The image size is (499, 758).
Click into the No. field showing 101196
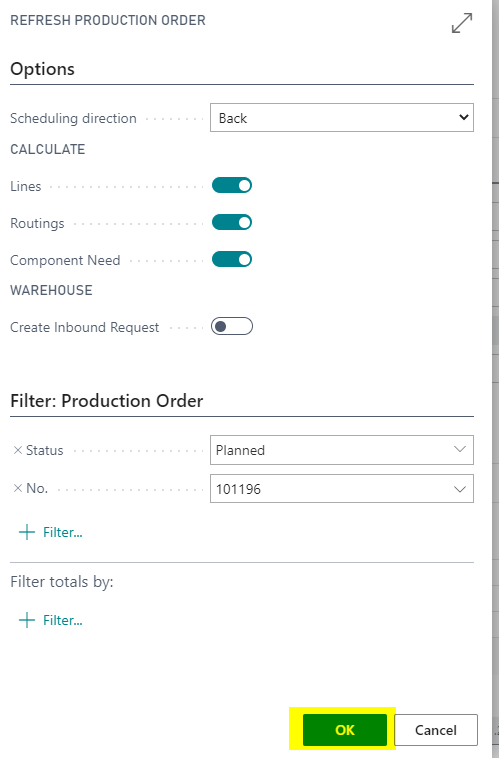(342, 489)
